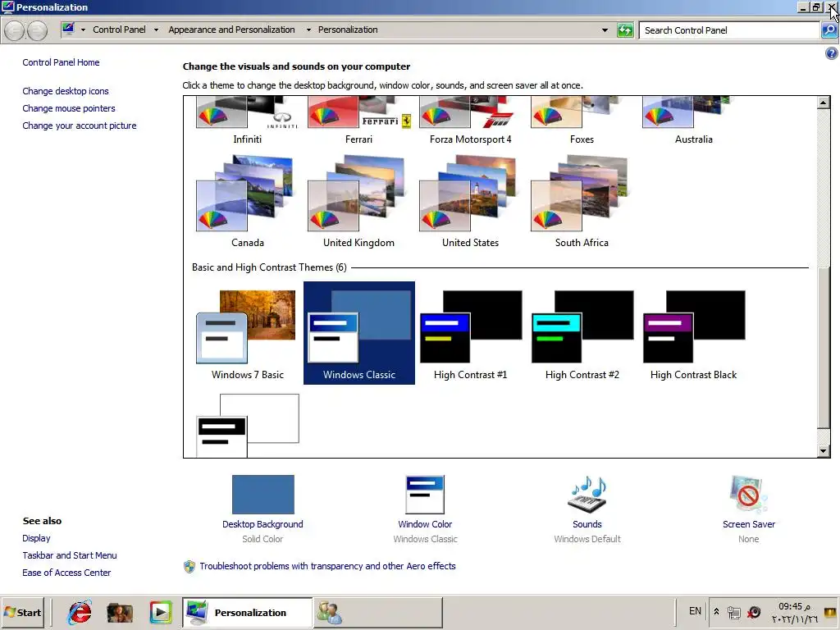Click the EN language indicator

click(695, 610)
